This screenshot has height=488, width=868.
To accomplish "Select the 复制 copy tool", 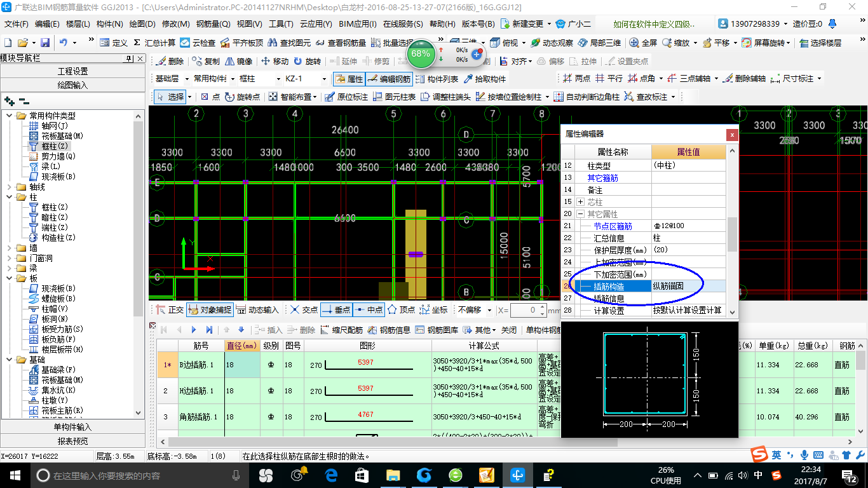I will coord(206,61).
